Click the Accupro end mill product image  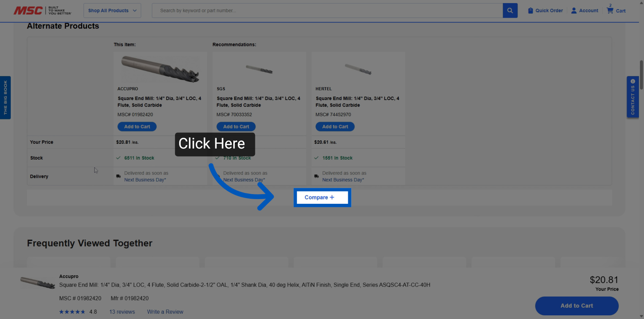[x=160, y=69]
